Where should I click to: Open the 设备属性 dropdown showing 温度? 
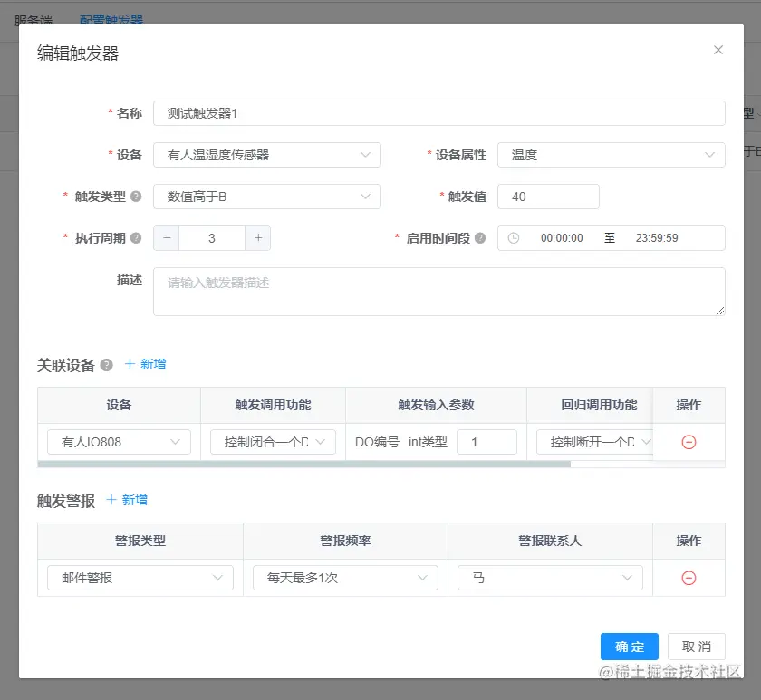pyautogui.click(x=612, y=155)
